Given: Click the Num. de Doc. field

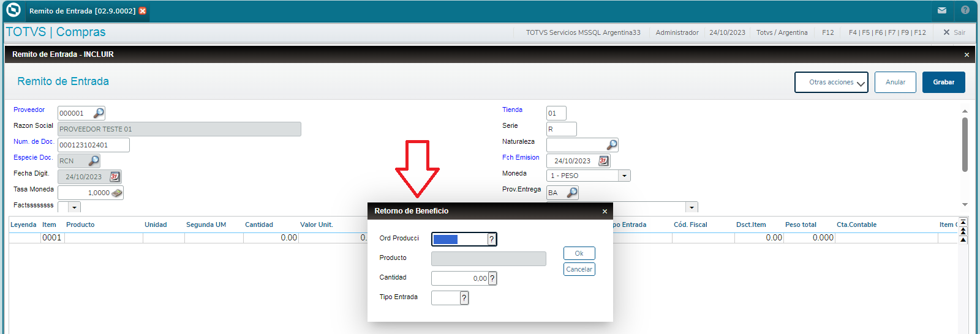Looking at the screenshot, I should coord(93,145).
